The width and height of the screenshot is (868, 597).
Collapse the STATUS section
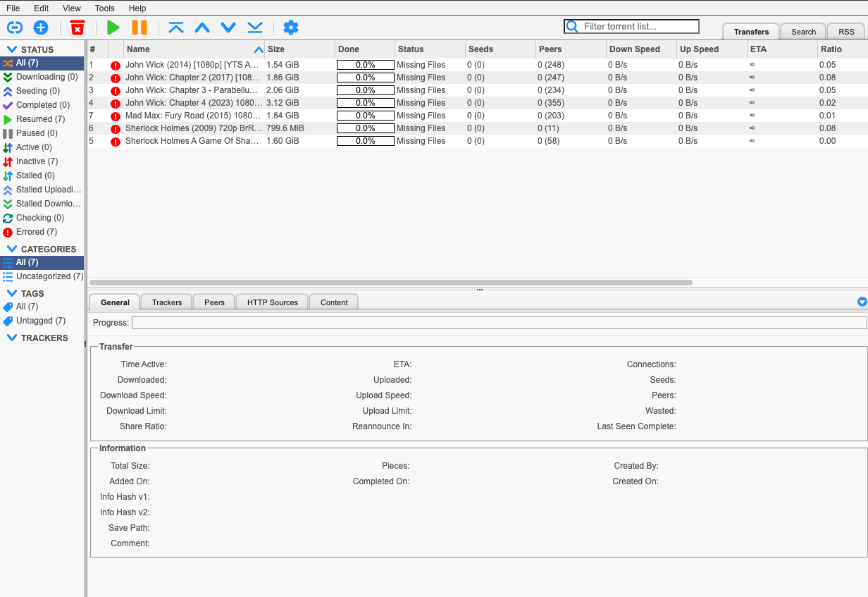pos(12,49)
